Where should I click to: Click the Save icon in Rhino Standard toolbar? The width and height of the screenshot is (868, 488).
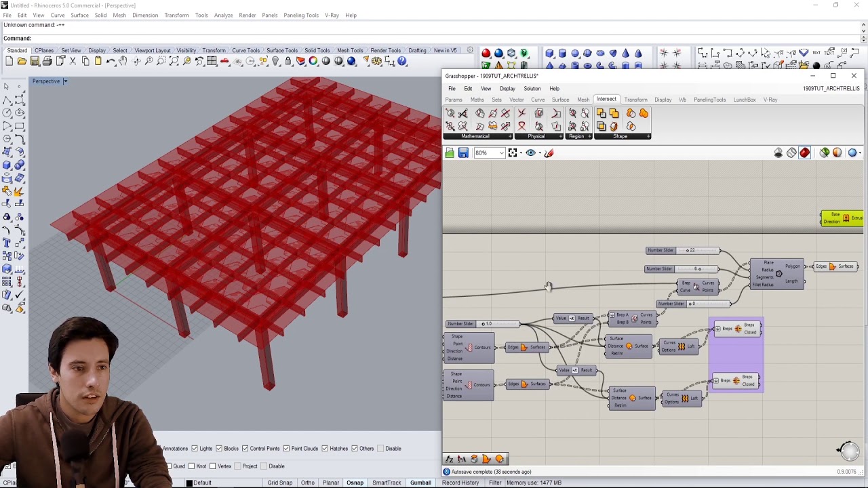pos(35,61)
